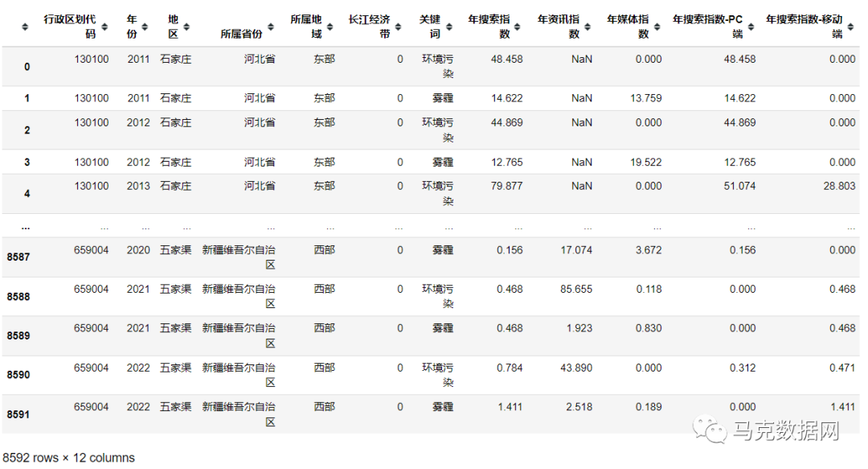868x469 pixels.
Task: Select row index 8589
Action: click(x=18, y=336)
